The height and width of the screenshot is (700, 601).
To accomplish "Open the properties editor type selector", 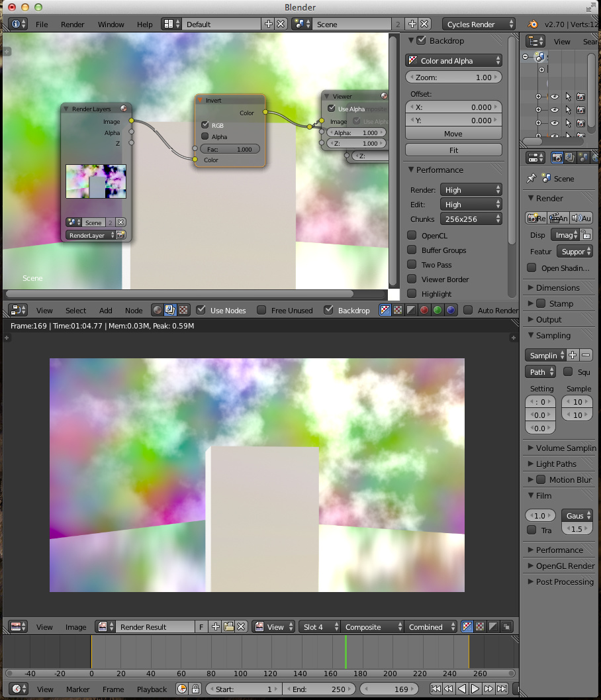I will click(535, 158).
